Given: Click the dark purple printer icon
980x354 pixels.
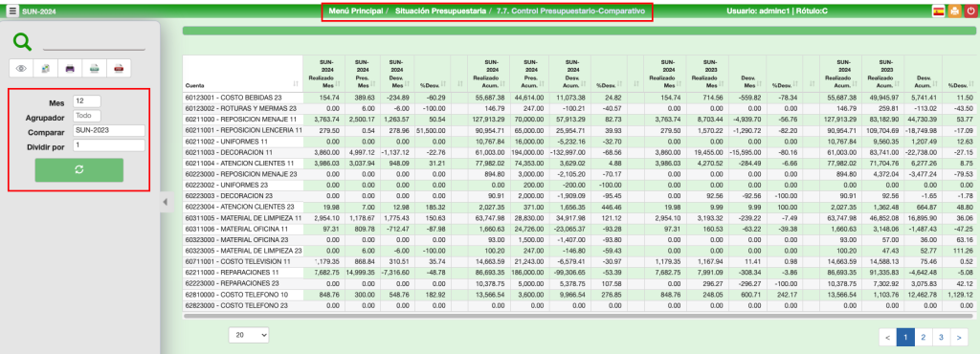Looking at the screenshot, I should (70, 68).
